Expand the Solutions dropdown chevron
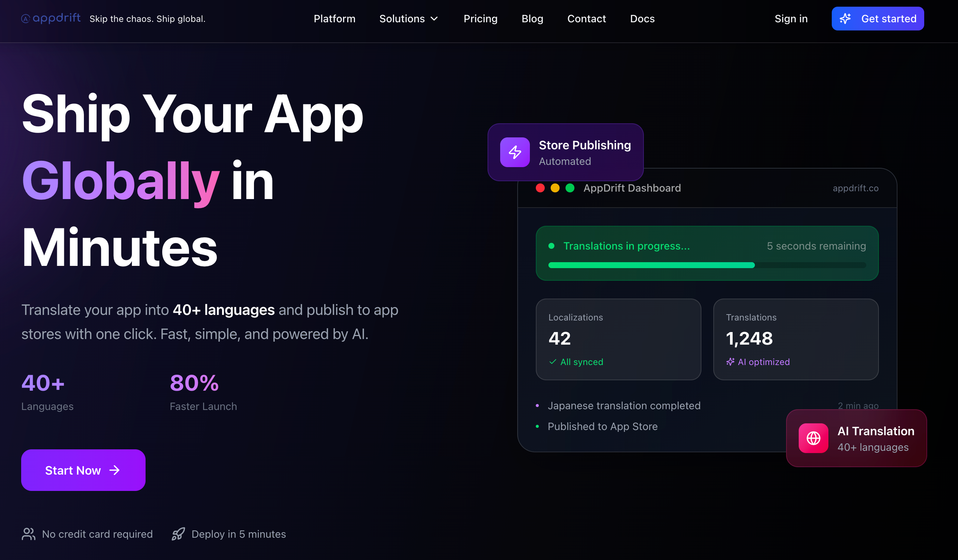This screenshot has width=958, height=560. click(434, 19)
